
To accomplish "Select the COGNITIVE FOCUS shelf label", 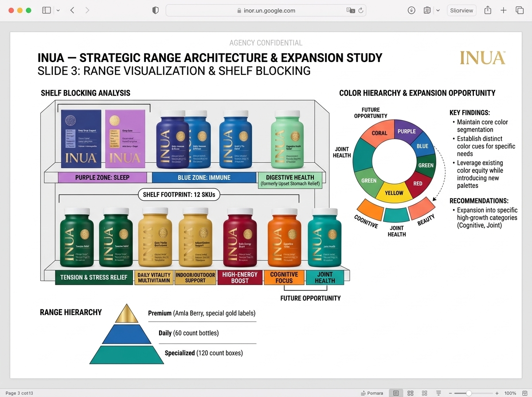I will pyautogui.click(x=284, y=277).
